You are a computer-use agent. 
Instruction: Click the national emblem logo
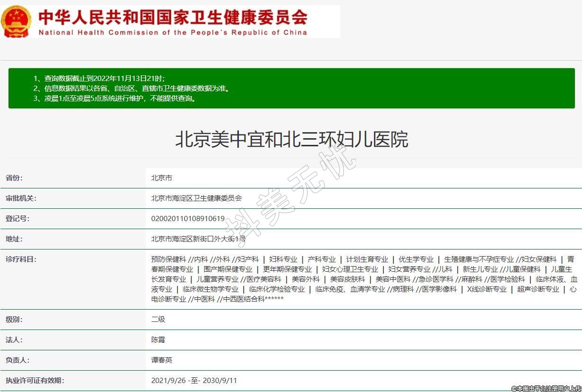click(x=16, y=22)
